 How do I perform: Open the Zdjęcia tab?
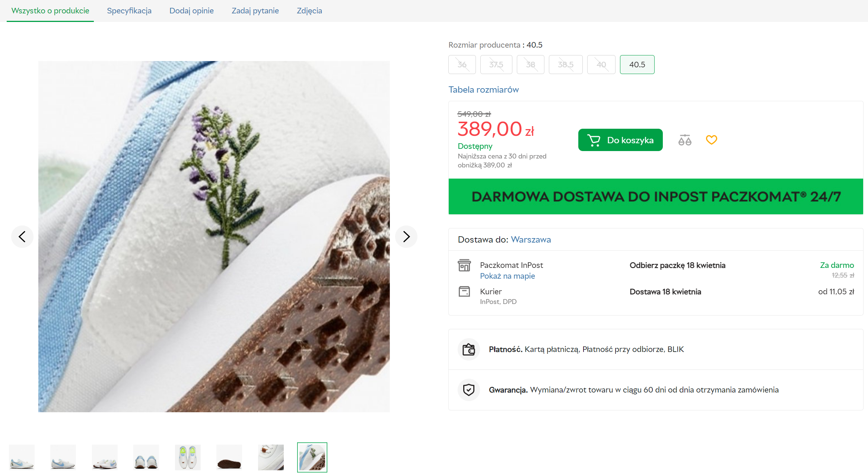click(x=309, y=11)
